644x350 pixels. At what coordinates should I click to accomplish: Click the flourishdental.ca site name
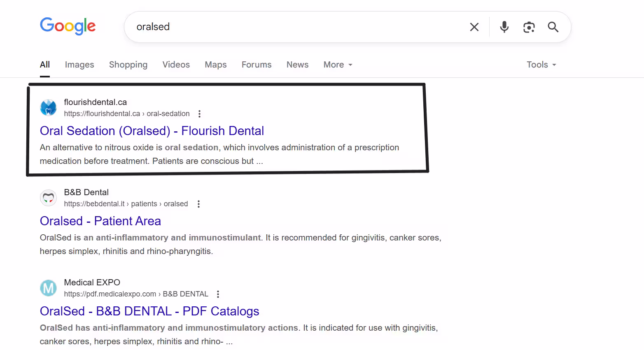96,102
